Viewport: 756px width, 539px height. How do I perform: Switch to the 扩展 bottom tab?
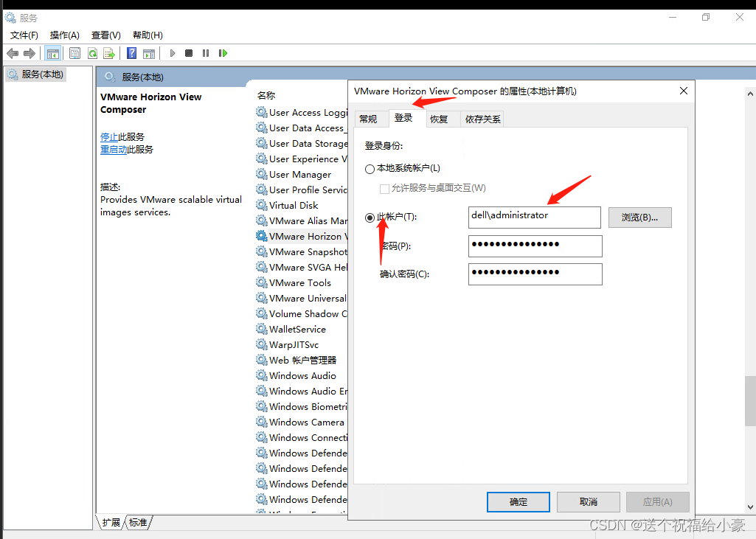(x=111, y=523)
